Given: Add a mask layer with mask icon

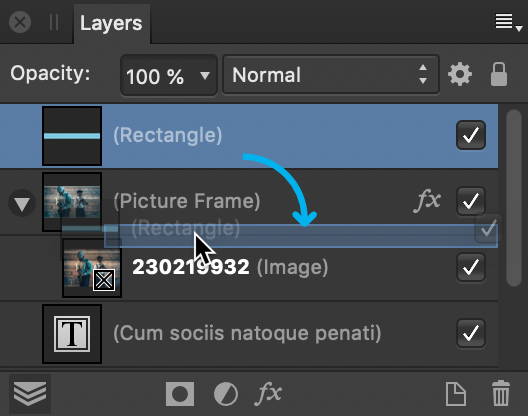Looking at the screenshot, I should [x=180, y=393].
